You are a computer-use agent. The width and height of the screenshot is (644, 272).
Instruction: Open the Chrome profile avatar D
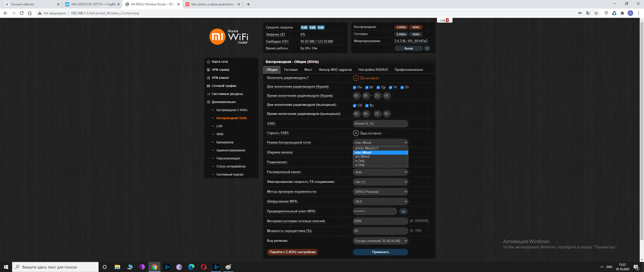click(630, 13)
